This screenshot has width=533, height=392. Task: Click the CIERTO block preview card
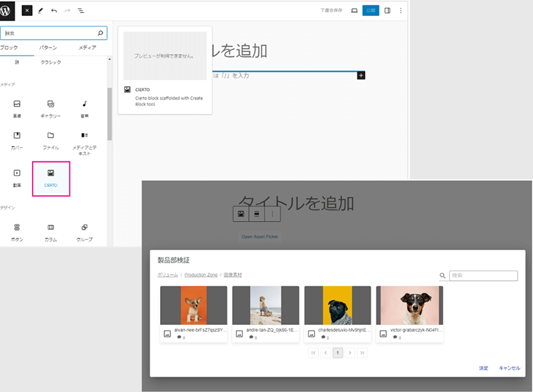165,70
